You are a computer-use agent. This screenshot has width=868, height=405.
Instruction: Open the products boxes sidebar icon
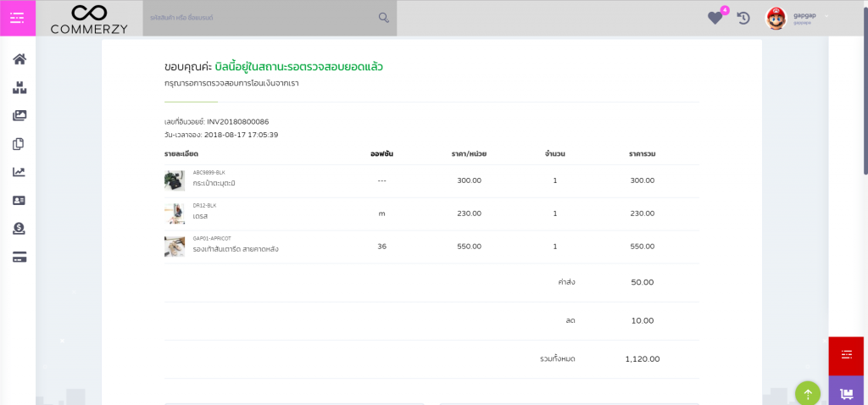[x=19, y=87]
